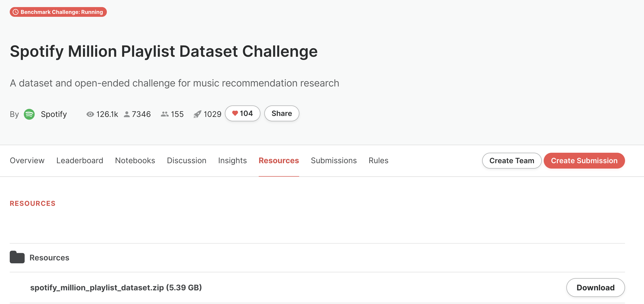Click the group teams icon
The width and height of the screenshot is (644, 304).
tap(165, 114)
